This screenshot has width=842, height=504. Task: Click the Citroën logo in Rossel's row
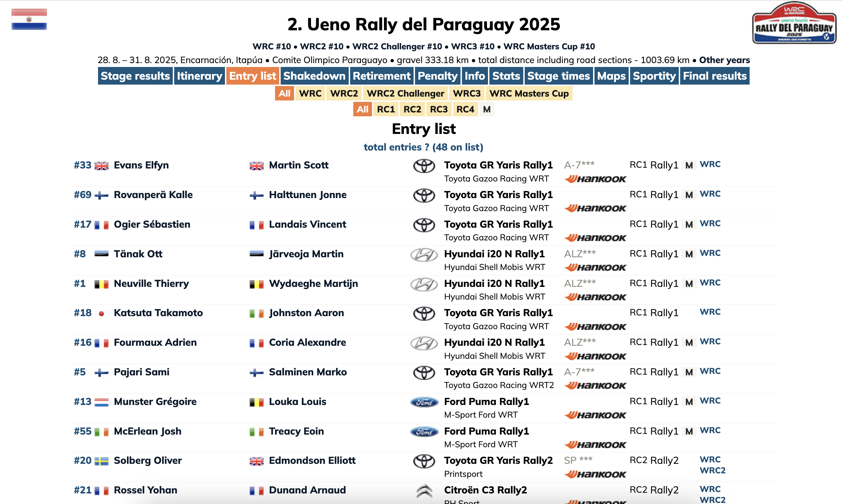point(424,491)
